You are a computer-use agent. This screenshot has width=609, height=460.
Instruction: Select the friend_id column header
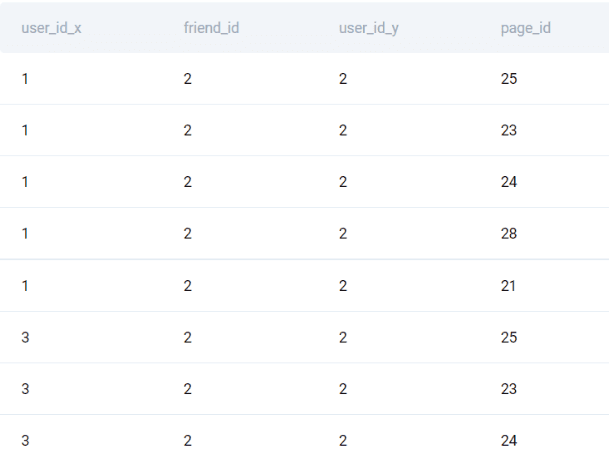204,26
